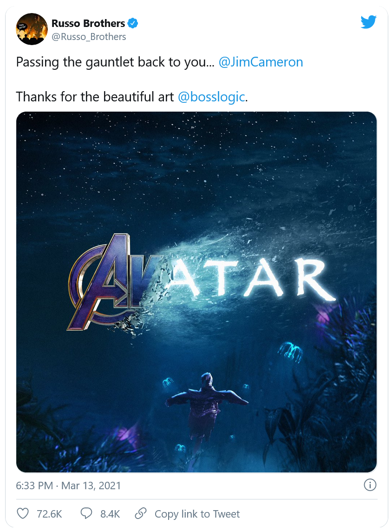Like the tweet with the heart icon
Image resolution: width=392 pixels, height=532 pixels.
(23, 513)
